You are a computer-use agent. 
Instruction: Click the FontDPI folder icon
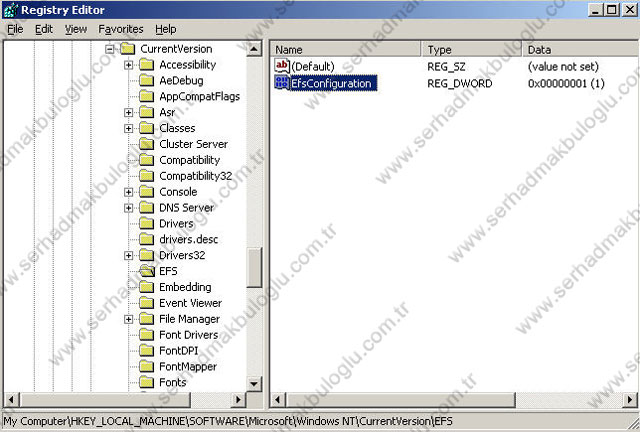coord(147,351)
